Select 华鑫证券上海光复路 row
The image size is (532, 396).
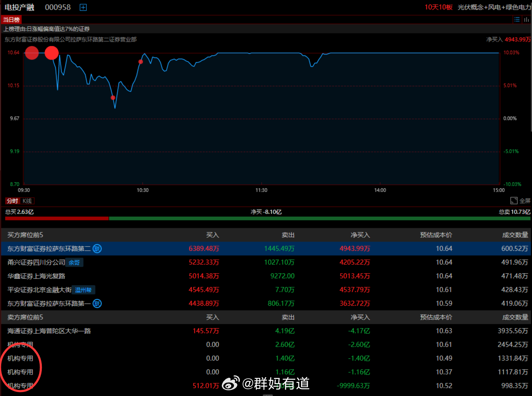266,276
